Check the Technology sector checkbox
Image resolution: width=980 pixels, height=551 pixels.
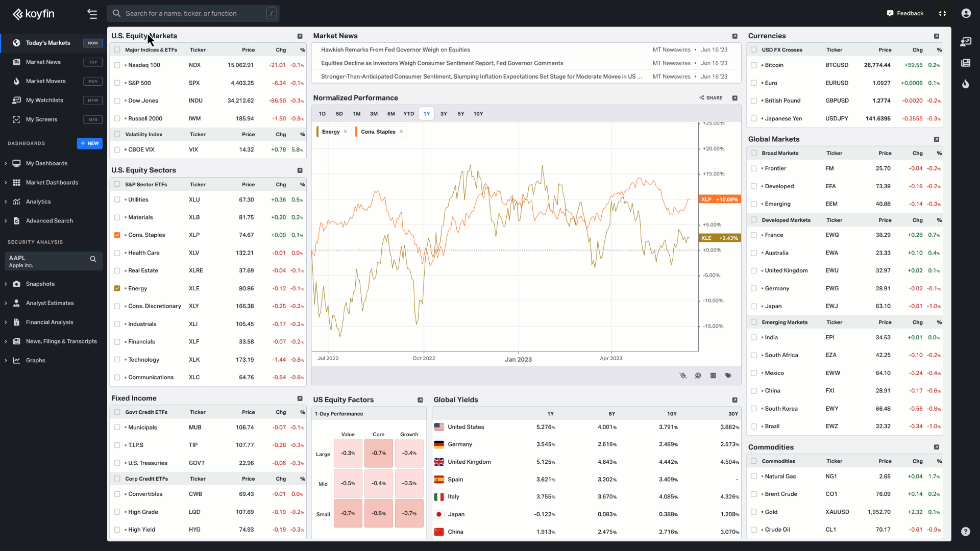pos(117,360)
